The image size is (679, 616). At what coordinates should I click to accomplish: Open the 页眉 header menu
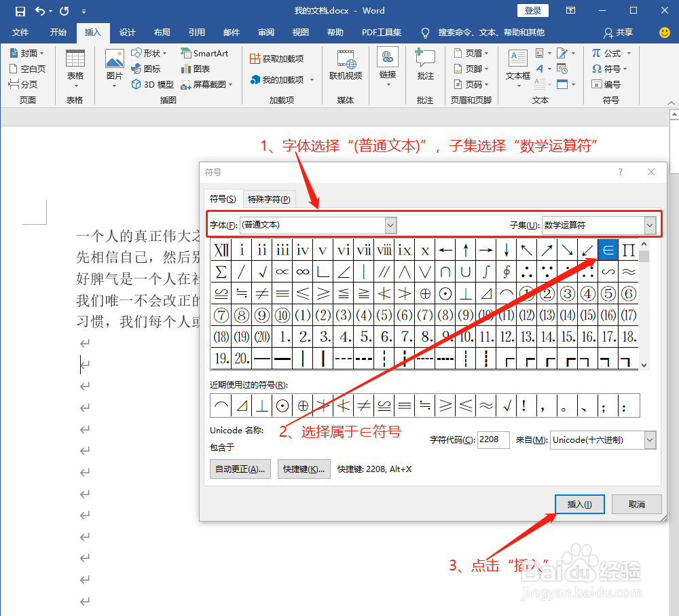pyautogui.click(x=471, y=53)
